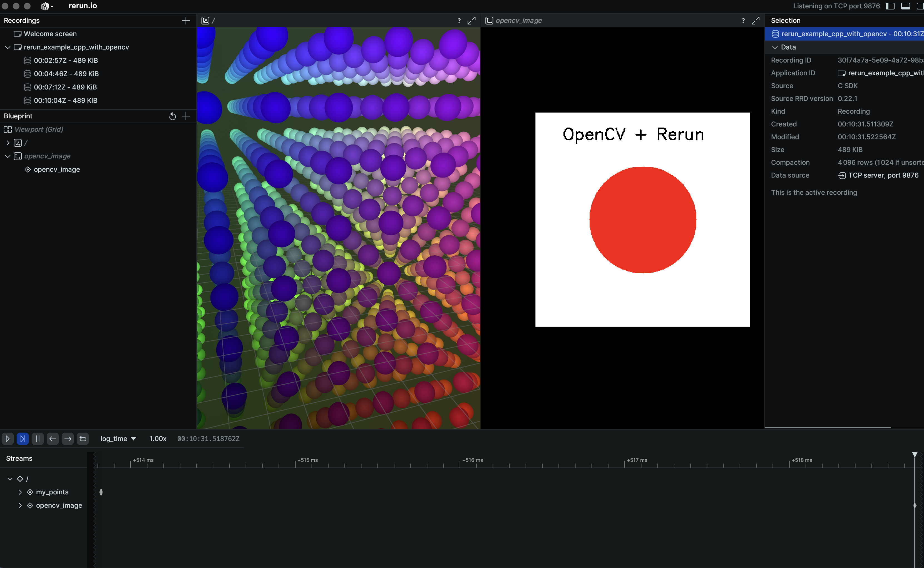Toggle timeline looping
This screenshot has width=924, height=568.
(83, 439)
